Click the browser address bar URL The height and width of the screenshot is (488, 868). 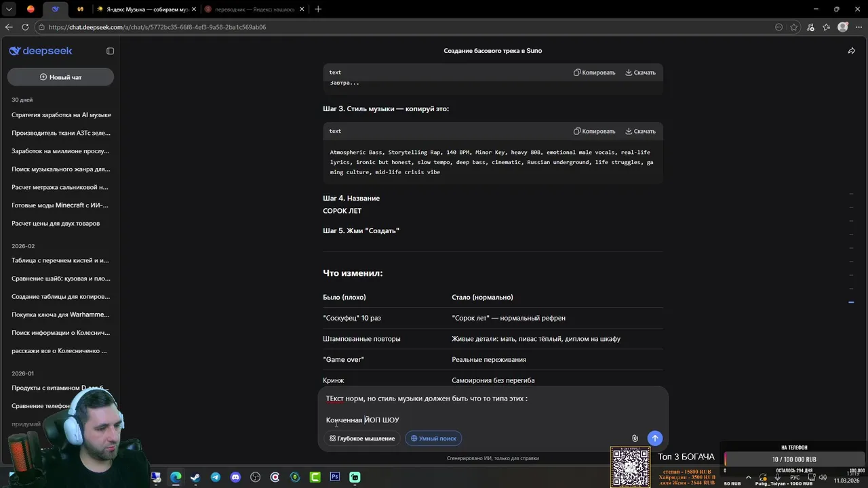point(157,27)
